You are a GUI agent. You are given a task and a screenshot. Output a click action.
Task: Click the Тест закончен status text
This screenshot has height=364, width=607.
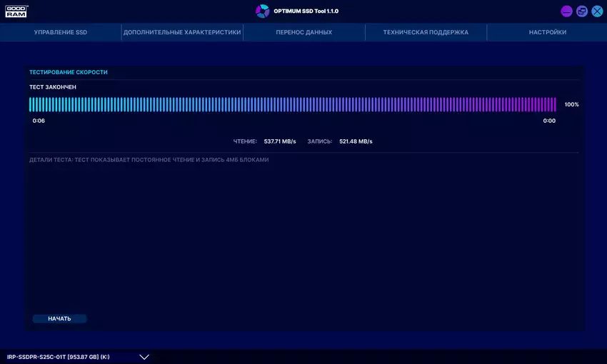[53, 87]
